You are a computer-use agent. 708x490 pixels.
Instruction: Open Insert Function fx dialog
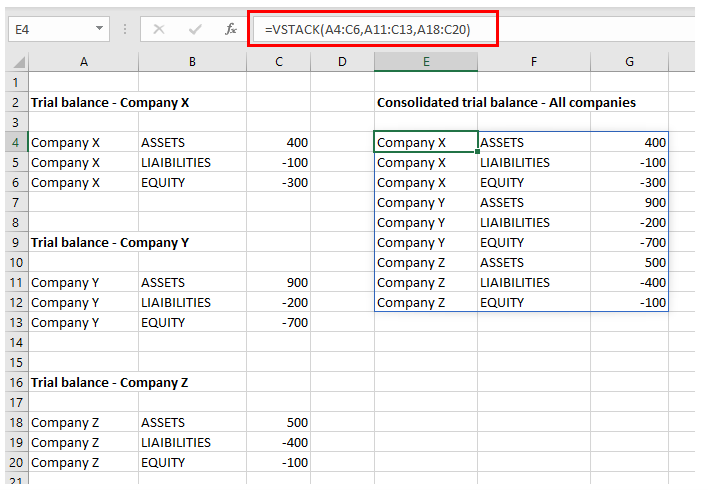(231, 29)
